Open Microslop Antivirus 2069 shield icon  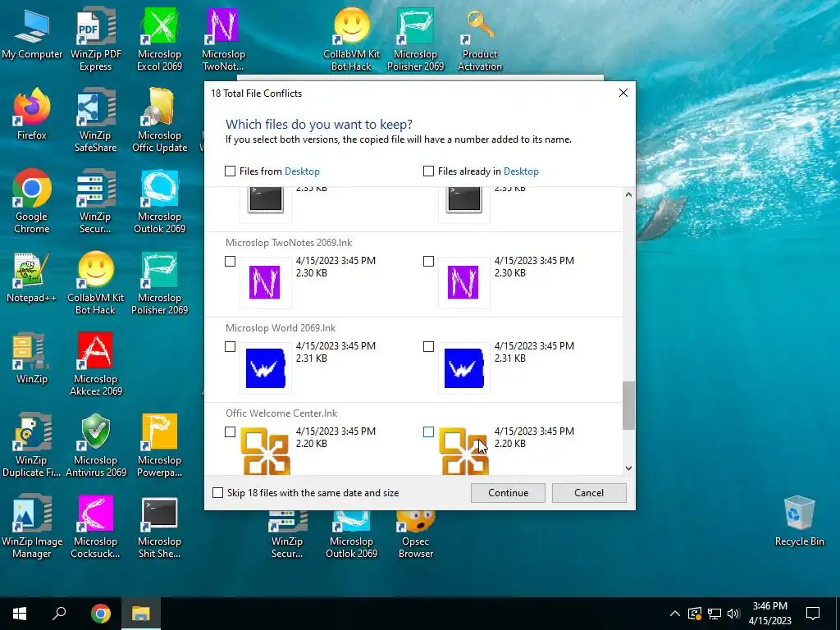pyautogui.click(x=96, y=446)
